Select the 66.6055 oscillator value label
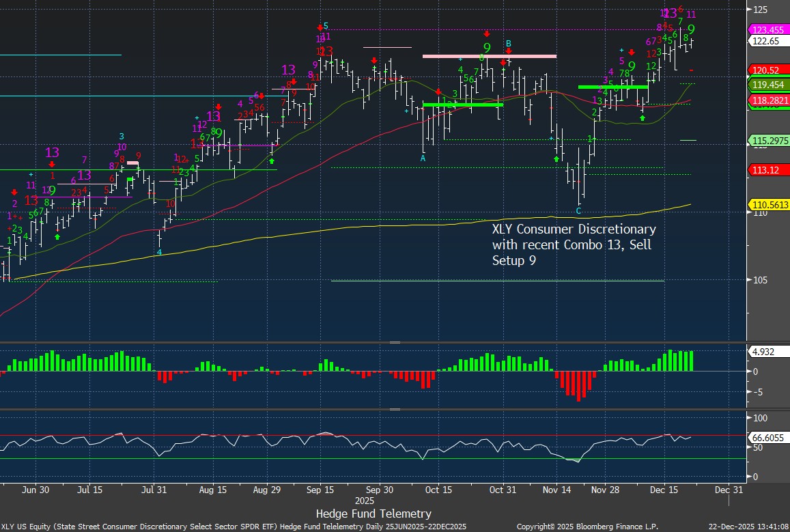Screen dimensions: 790x532 (x=767, y=436)
